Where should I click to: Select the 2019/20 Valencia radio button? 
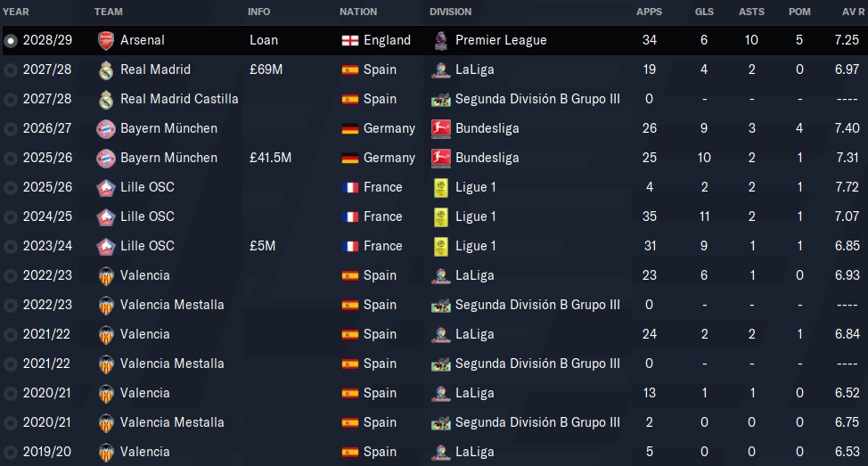point(11,453)
